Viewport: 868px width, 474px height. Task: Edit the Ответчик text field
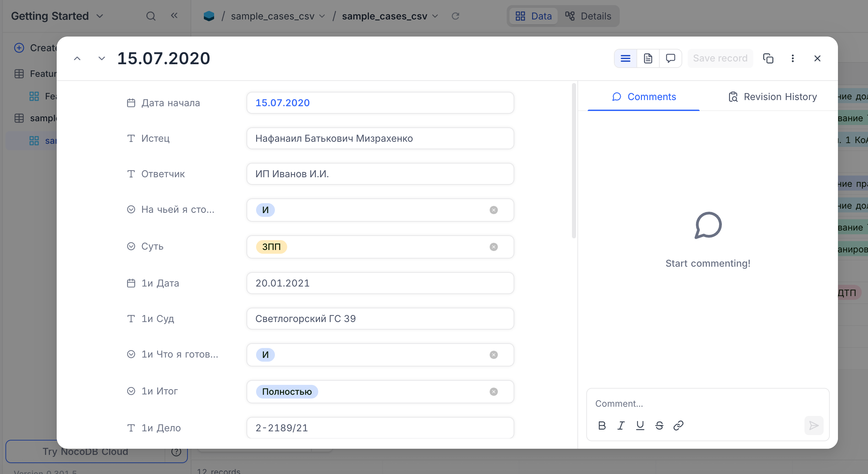[380, 174]
